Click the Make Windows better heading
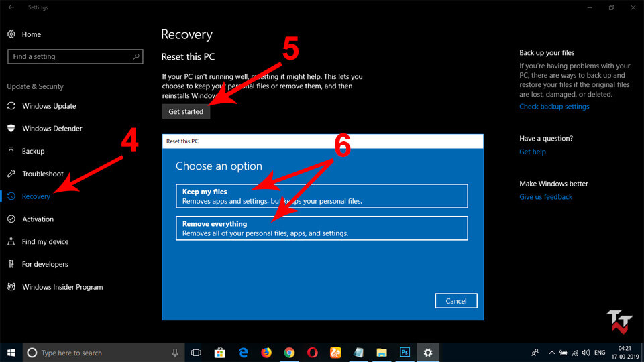The image size is (644, 362). 553,184
